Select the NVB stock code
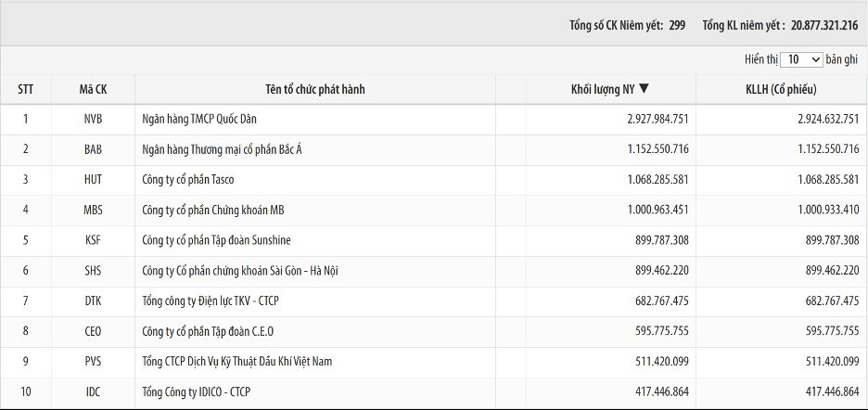The height and width of the screenshot is (410, 868). 93,119
